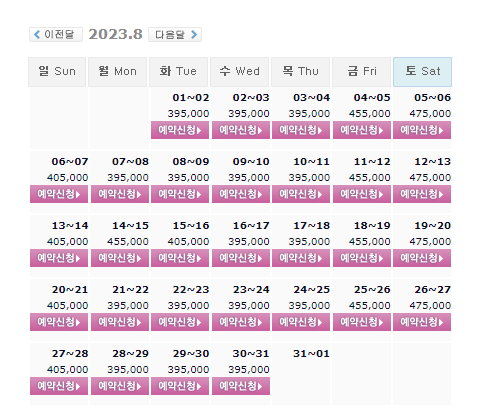Click 예약신청 for 26~27 Saturday
The width and height of the screenshot is (482, 419).
pos(422,322)
